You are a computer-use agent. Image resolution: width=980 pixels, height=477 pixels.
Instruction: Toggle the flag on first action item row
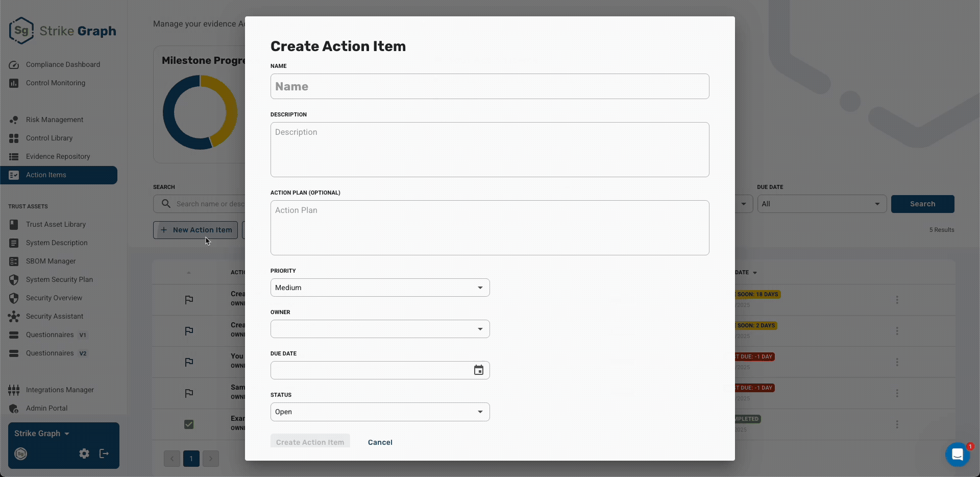(189, 300)
